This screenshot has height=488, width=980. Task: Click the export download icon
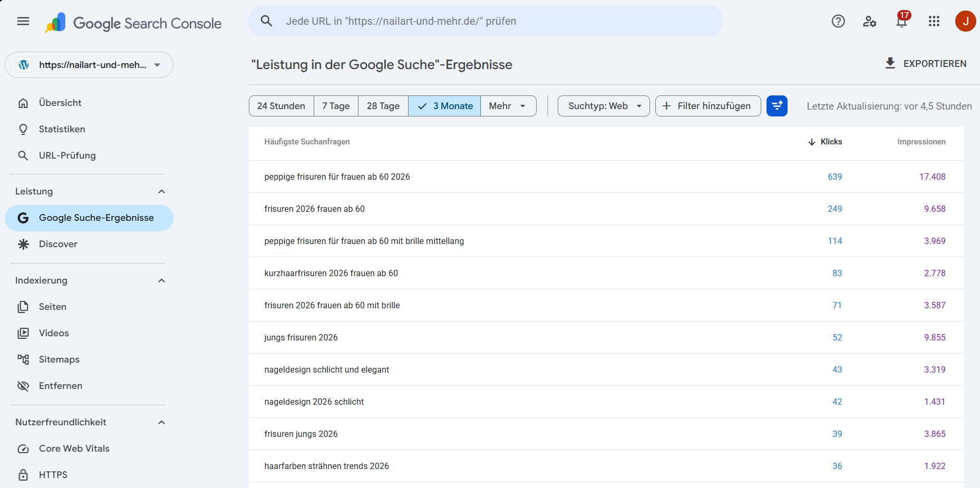pos(890,63)
